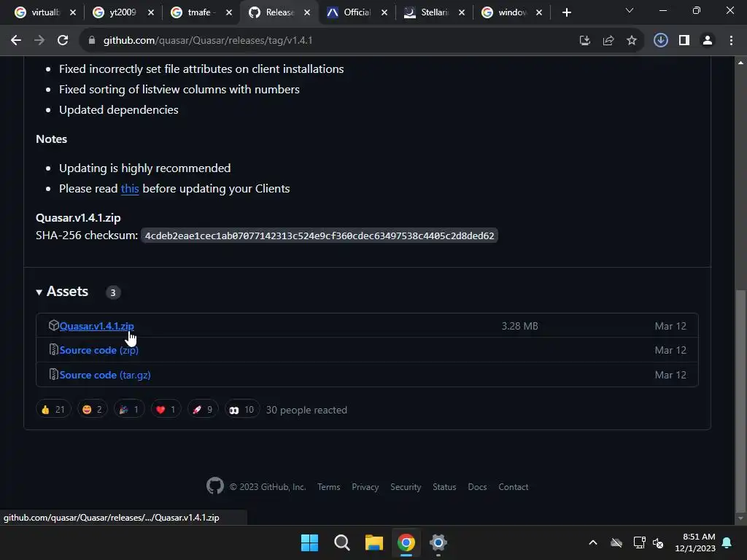Viewport: 747px width, 560px height.
Task: Click the Chrome taskbar icon
Action: (x=406, y=542)
